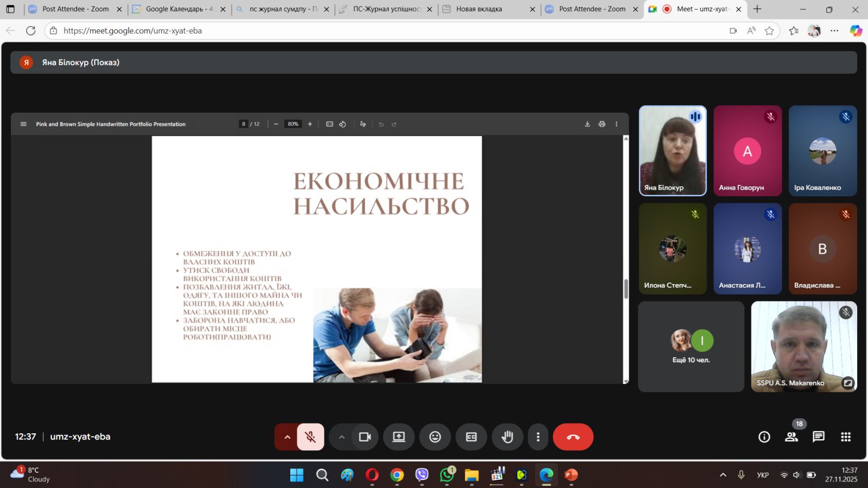Screen dimensions: 868x488
Task: Expand video settings arrow beside camera
Action: coord(341,437)
